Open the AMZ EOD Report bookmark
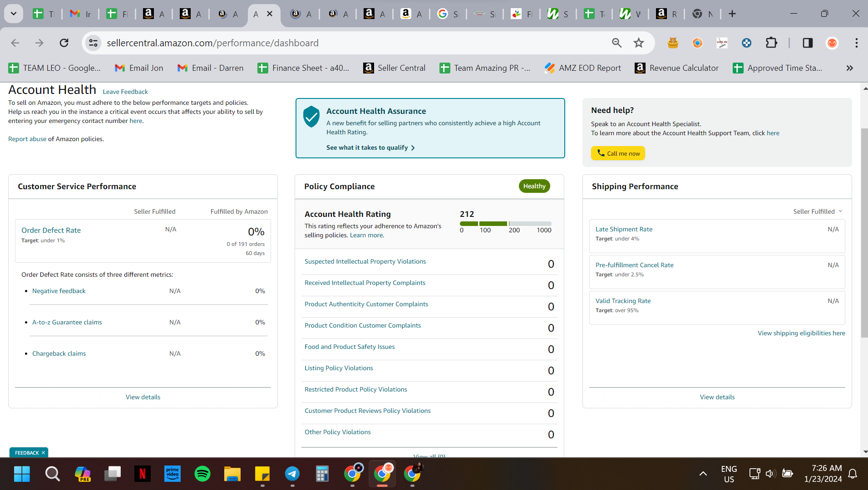The image size is (868, 490). click(582, 68)
